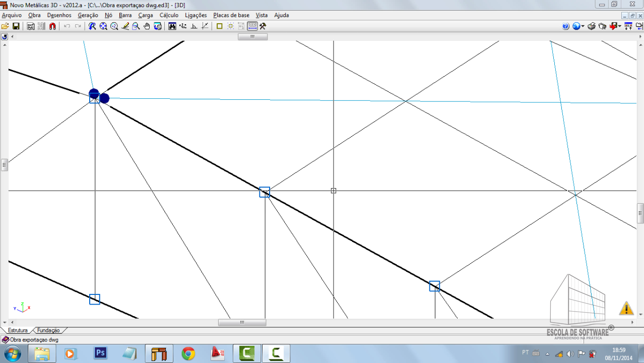Open the Cálculo menu
Screen dimensions: 644x363
pos(169,15)
